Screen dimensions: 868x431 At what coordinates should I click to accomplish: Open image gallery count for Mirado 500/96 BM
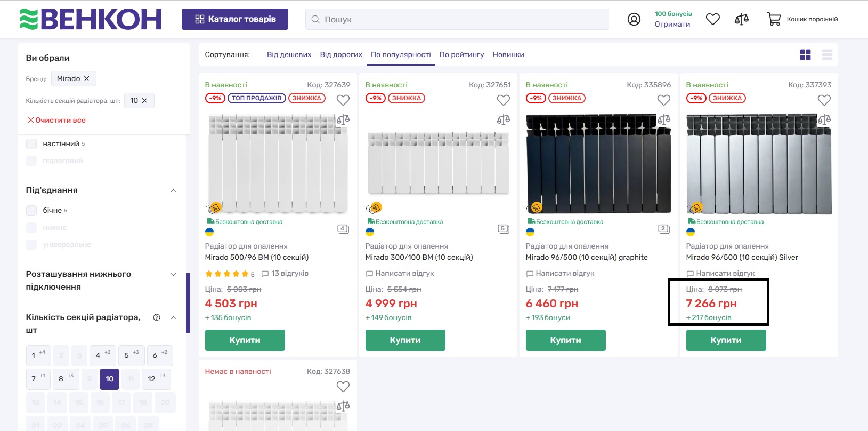pos(343,229)
